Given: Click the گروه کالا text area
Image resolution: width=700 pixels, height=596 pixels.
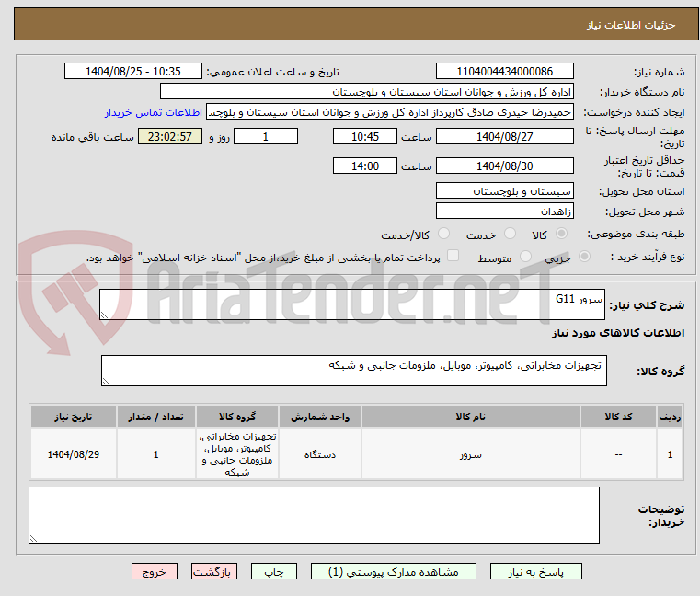Looking at the screenshot, I should pos(354,371).
